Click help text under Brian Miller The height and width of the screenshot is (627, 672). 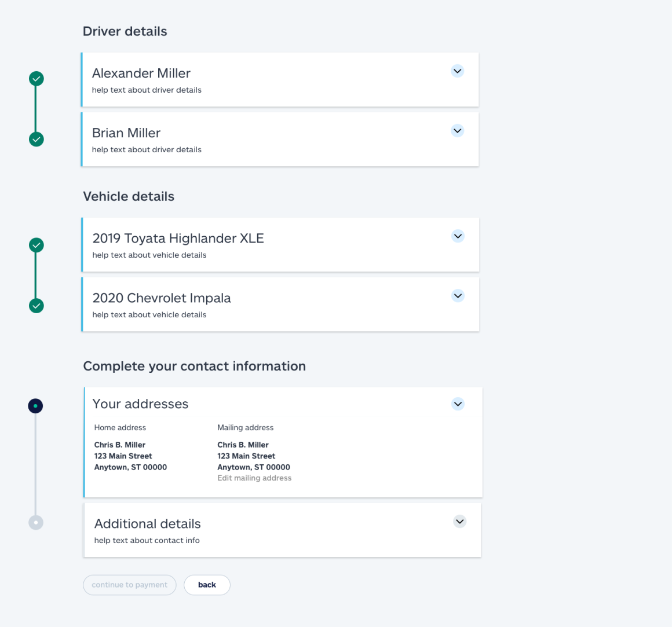147,149
